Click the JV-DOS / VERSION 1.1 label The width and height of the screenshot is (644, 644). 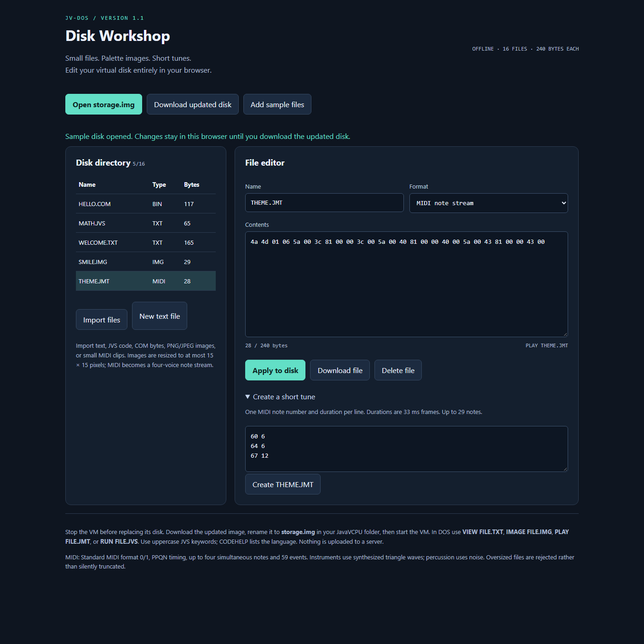[x=104, y=18]
